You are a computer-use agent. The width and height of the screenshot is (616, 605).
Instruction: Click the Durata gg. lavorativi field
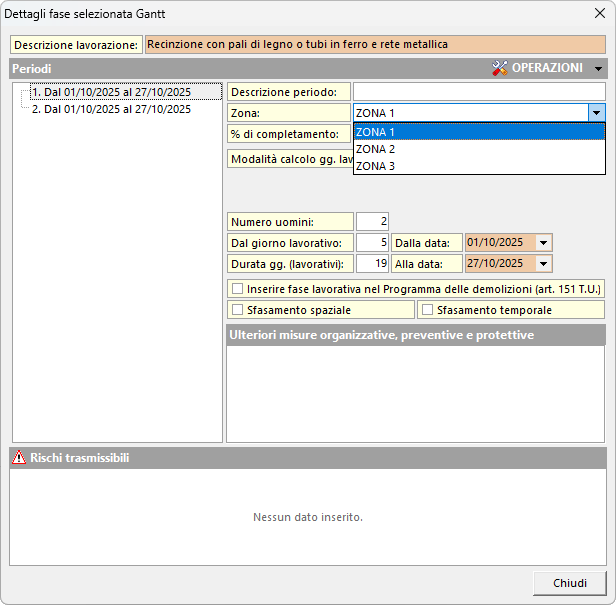coord(372,263)
